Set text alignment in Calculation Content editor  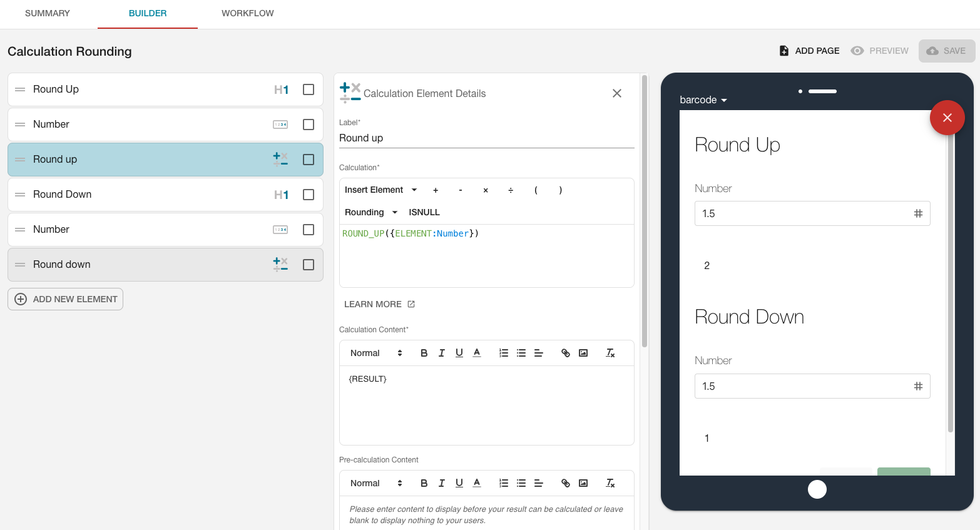click(539, 353)
